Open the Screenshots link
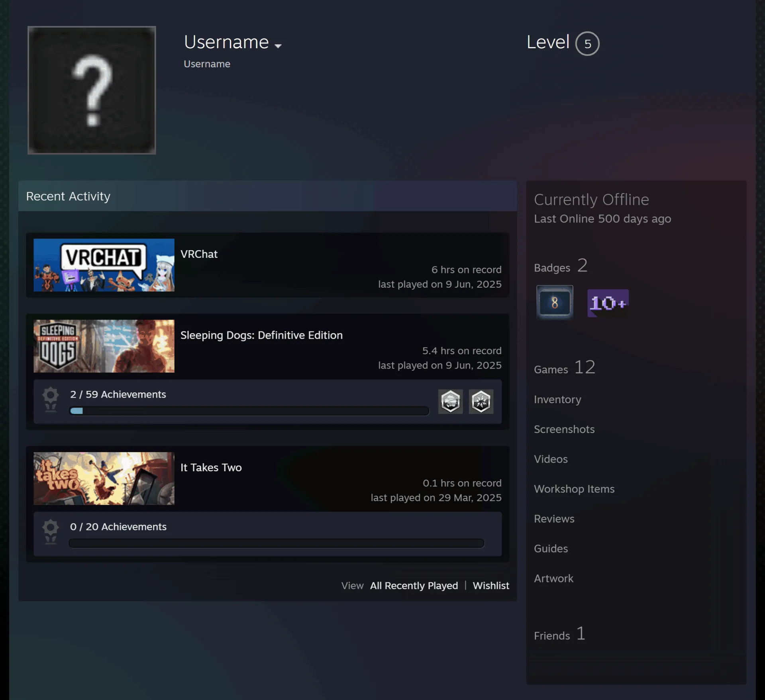Image resolution: width=765 pixels, height=700 pixels. coord(564,429)
